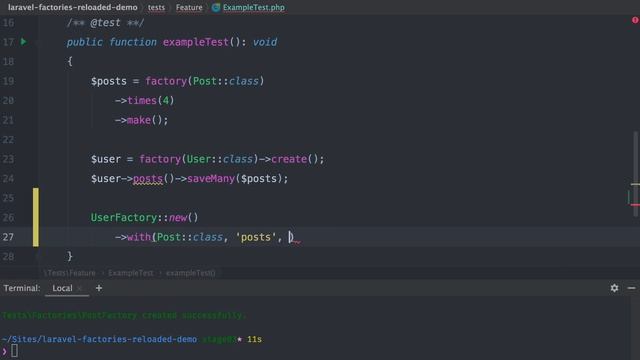Click the \Tests\Feature namespace breadcrumb below the editor
Viewport: 640px width, 360px height.
70,273
